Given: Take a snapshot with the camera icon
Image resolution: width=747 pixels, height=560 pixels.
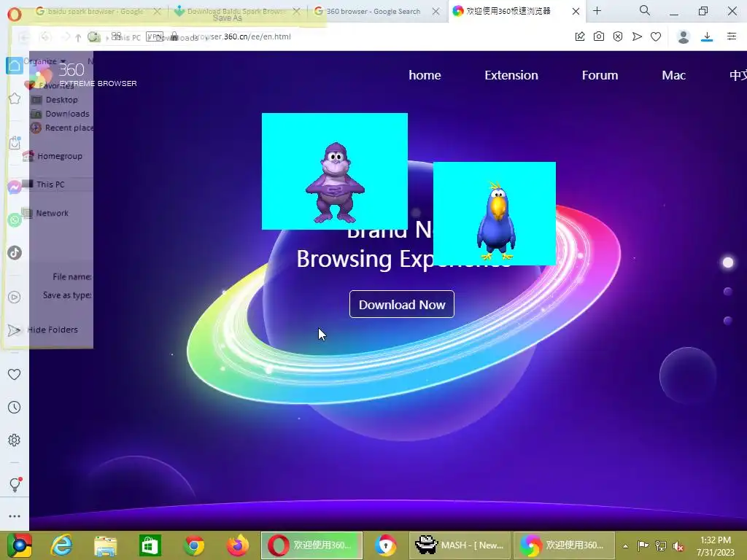Looking at the screenshot, I should tap(599, 36).
